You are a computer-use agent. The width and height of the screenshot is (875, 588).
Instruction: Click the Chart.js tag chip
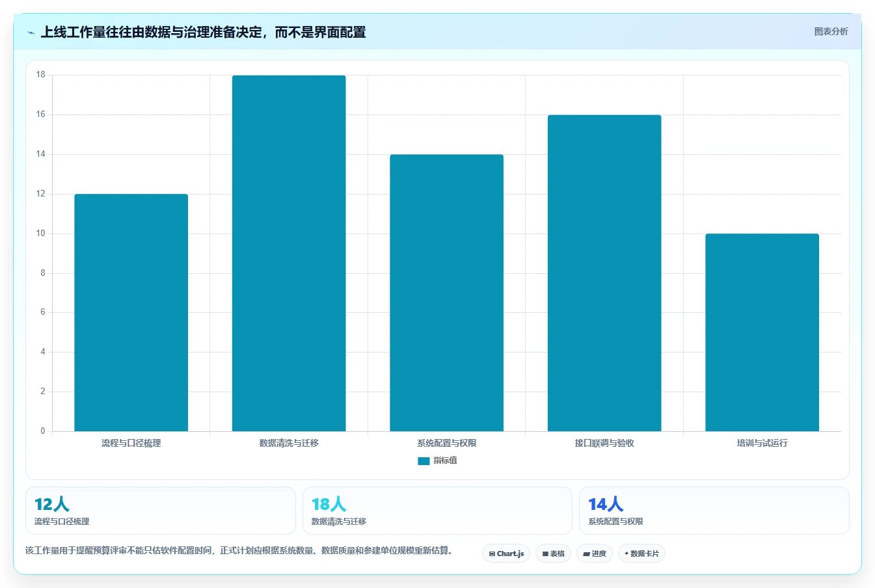point(506,554)
